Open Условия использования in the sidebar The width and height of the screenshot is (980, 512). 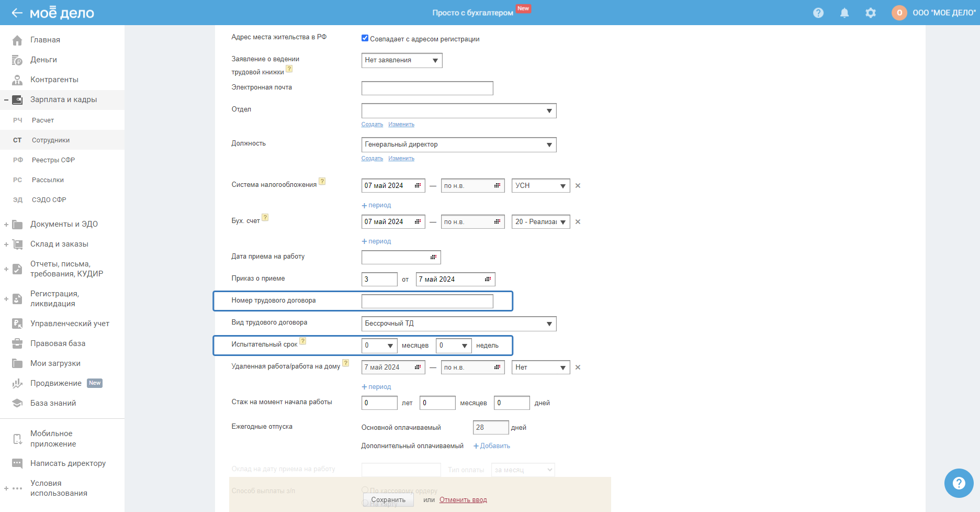[59, 488]
